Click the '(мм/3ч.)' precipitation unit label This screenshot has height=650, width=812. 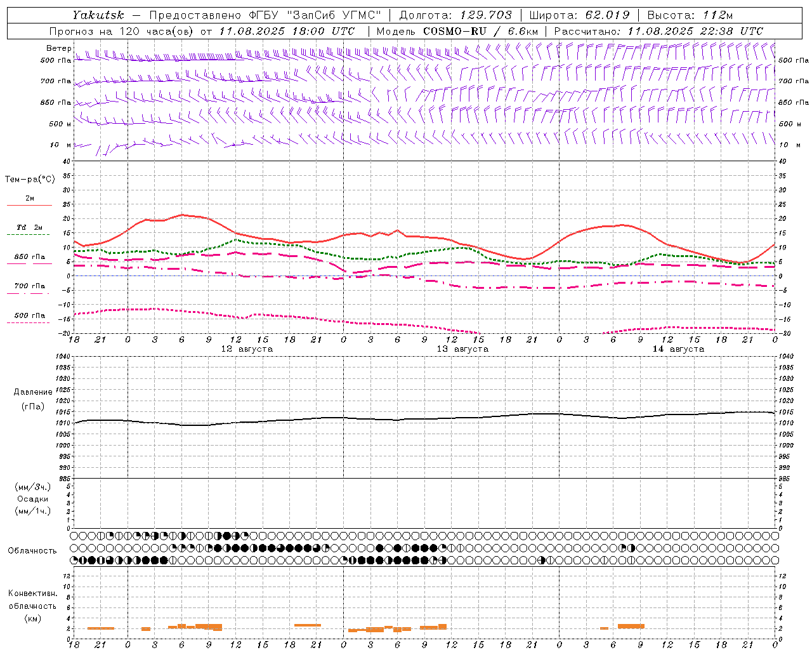(x=33, y=487)
